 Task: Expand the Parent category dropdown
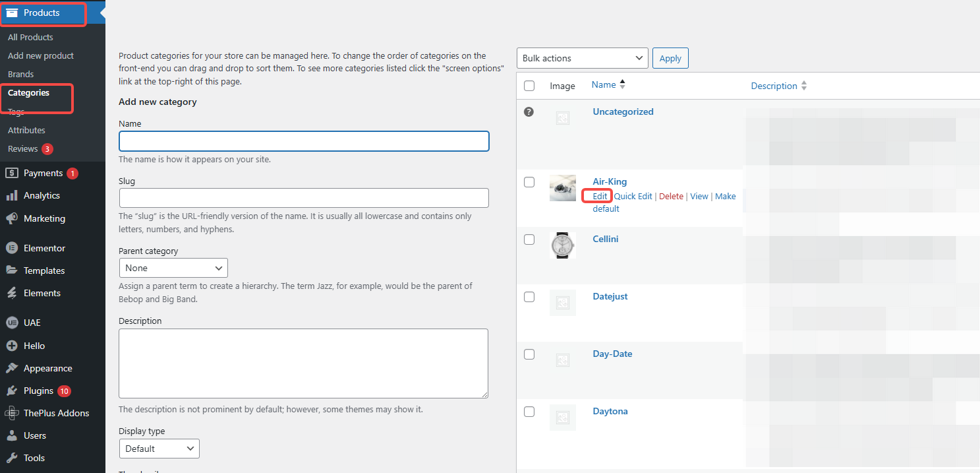point(173,268)
